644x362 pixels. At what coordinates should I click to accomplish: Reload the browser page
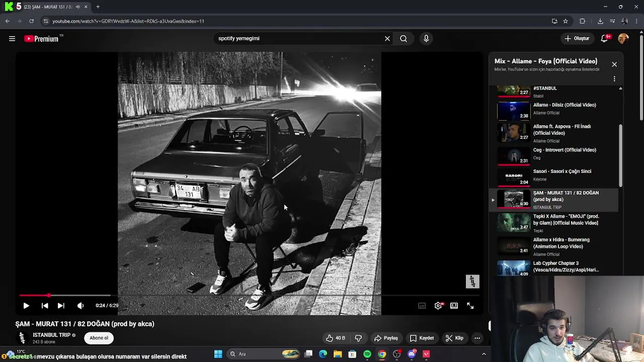(31, 21)
